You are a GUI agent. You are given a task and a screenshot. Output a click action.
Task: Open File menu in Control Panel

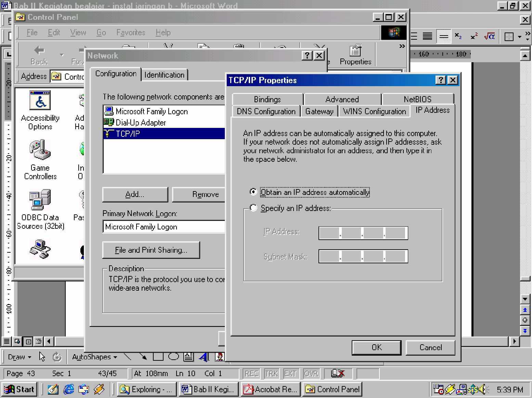click(32, 32)
